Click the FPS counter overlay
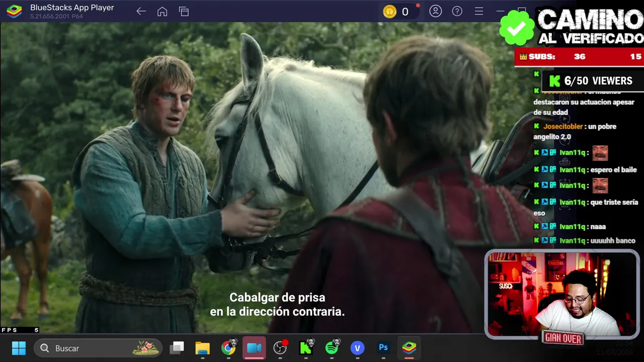 tap(20, 330)
